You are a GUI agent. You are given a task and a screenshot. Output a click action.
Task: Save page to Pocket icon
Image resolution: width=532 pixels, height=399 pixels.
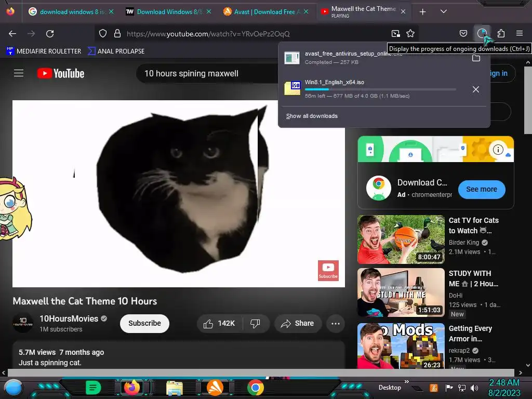pyautogui.click(x=463, y=34)
